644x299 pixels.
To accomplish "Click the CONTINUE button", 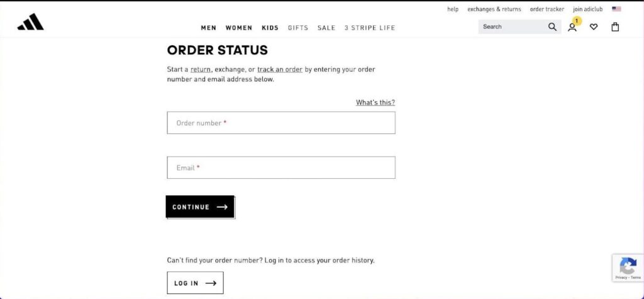I will [200, 207].
